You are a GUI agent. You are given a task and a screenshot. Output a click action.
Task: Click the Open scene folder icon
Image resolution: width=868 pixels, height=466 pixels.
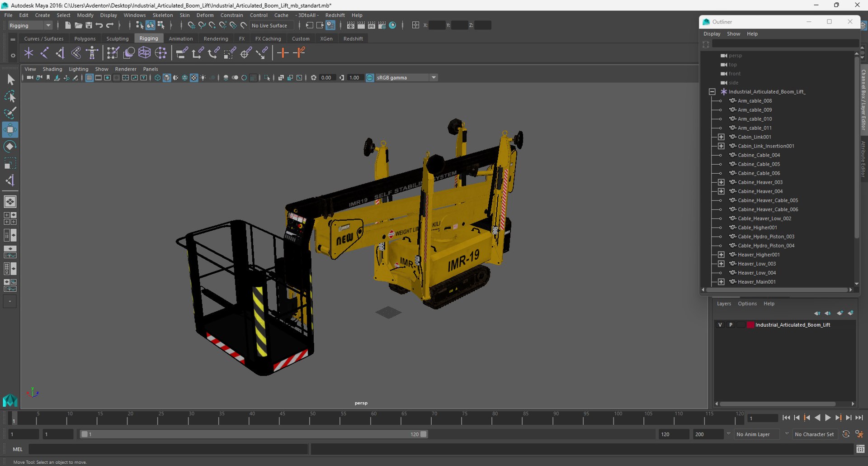pos(78,25)
